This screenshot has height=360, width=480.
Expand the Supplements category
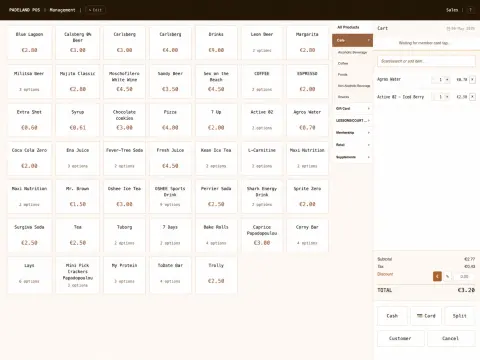352,157
